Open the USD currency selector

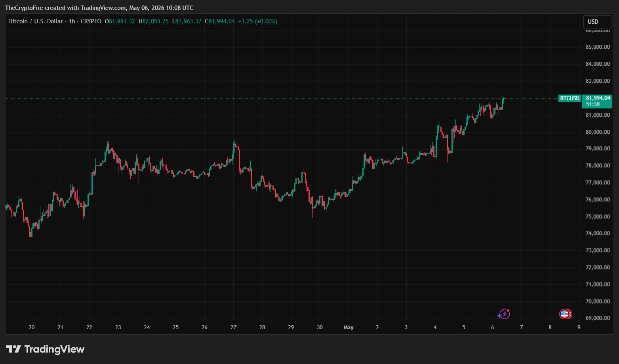tap(597, 22)
